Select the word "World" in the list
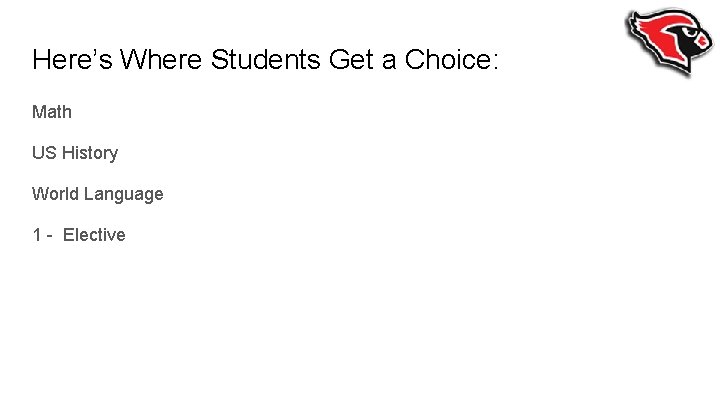This screenshot has height=405, width=720. tap(55, 194)
